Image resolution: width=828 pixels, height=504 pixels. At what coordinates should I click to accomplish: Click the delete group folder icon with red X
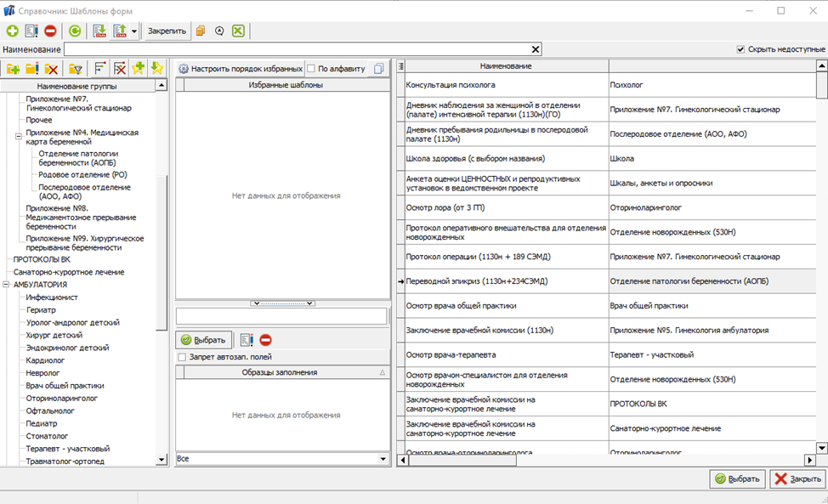[52, 69]
